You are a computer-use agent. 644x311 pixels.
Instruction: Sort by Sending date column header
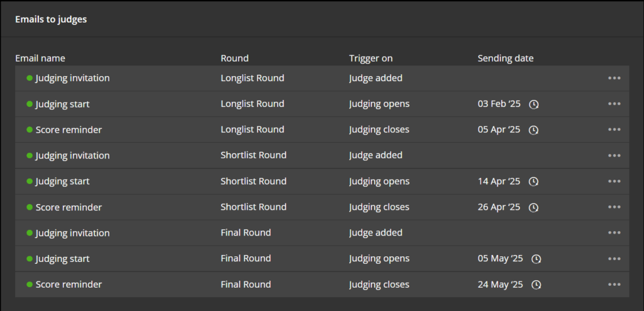506,58
